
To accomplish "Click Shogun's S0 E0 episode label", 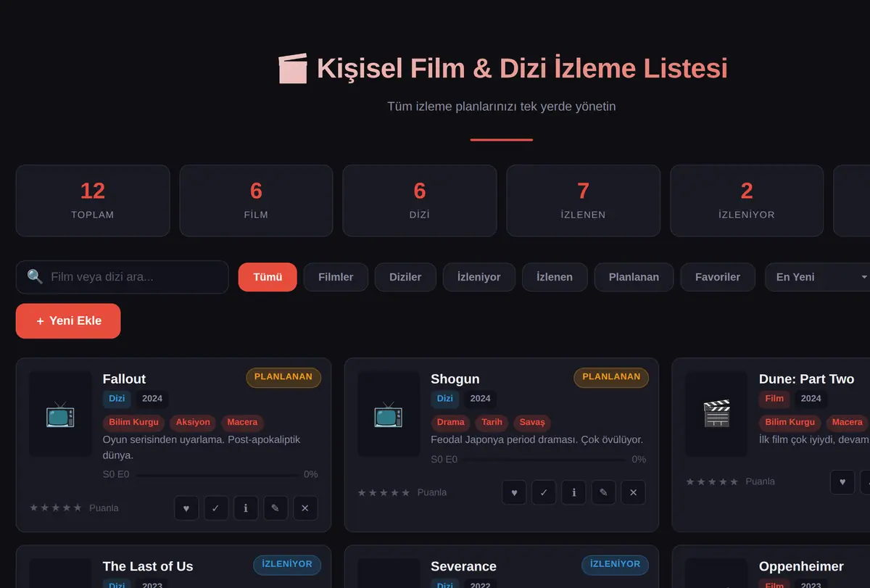I will tap(444, 460).
